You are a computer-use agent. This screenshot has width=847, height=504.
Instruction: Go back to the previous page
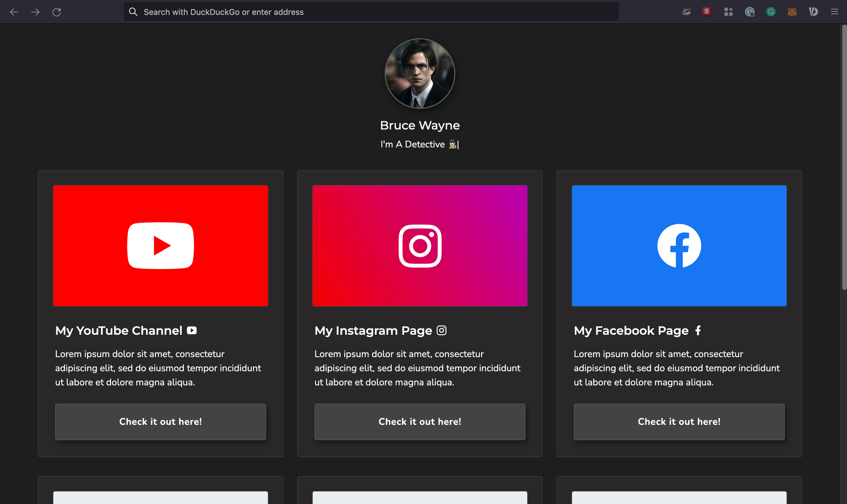click(x=14, y=12)
